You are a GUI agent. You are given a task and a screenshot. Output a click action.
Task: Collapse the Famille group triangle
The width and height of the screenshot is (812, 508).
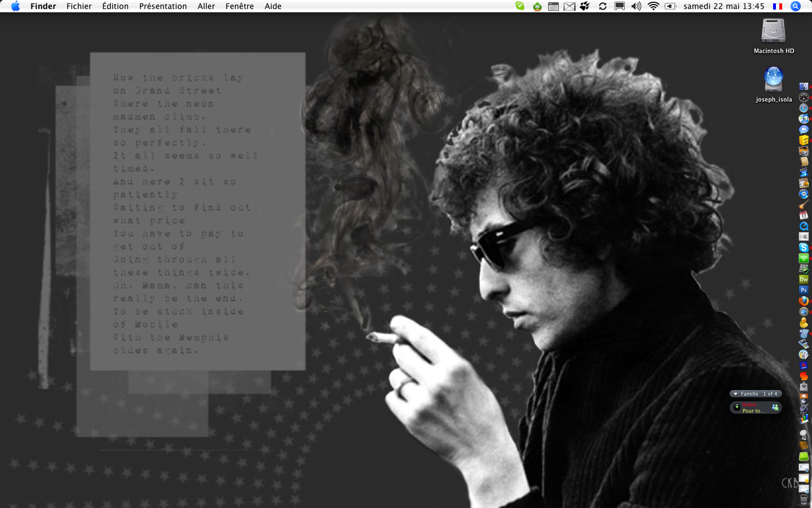(x=735, y=394)
